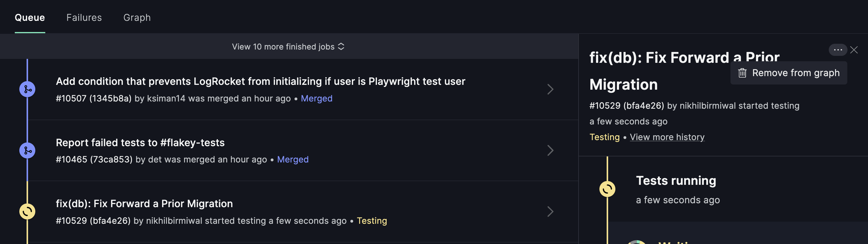Close the PR detail side panel
The image size is (868, 244).
point(854,50)
